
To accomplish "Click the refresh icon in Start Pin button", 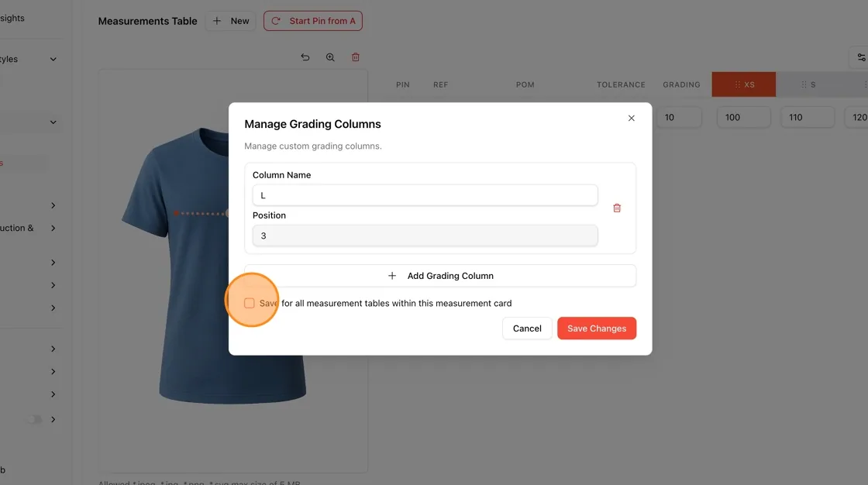I will pos(276,21).
